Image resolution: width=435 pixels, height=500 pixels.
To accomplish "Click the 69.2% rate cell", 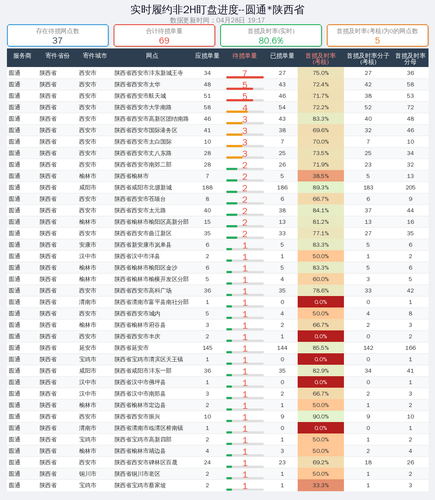I will [321, 462].
